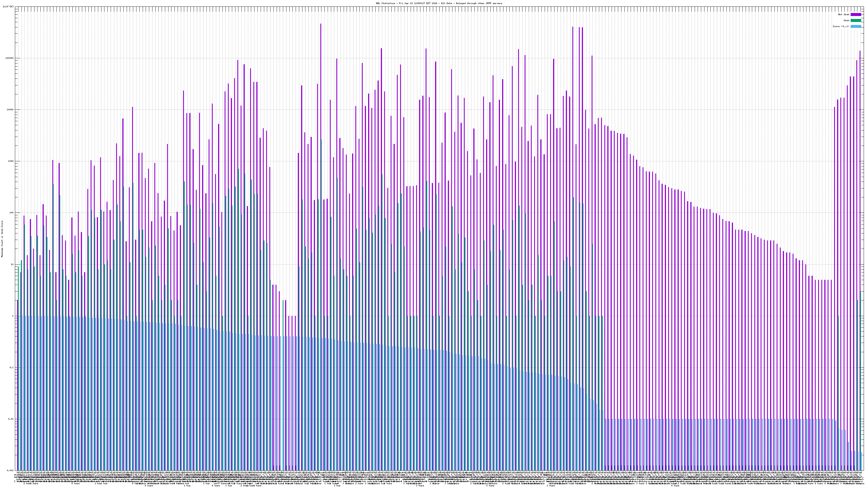Click the 1000 y-axis tick label

point(11,161)
